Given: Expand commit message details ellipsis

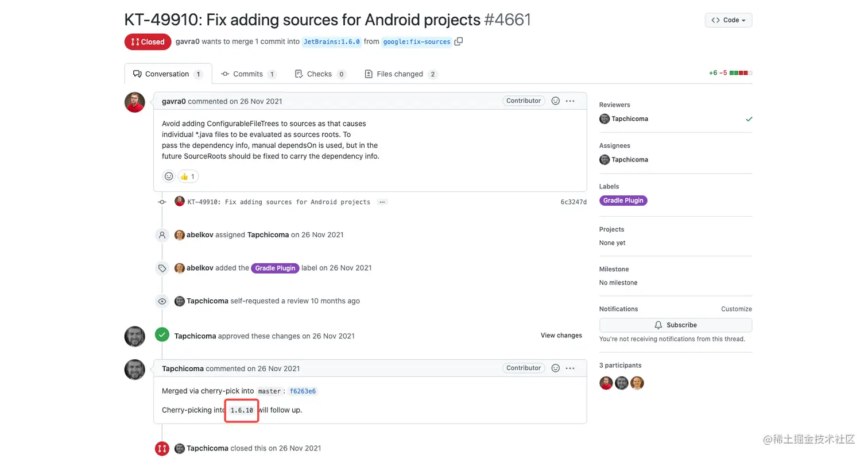Looking at the screenshot, I should pyautogui.click(x=383, y=202).
